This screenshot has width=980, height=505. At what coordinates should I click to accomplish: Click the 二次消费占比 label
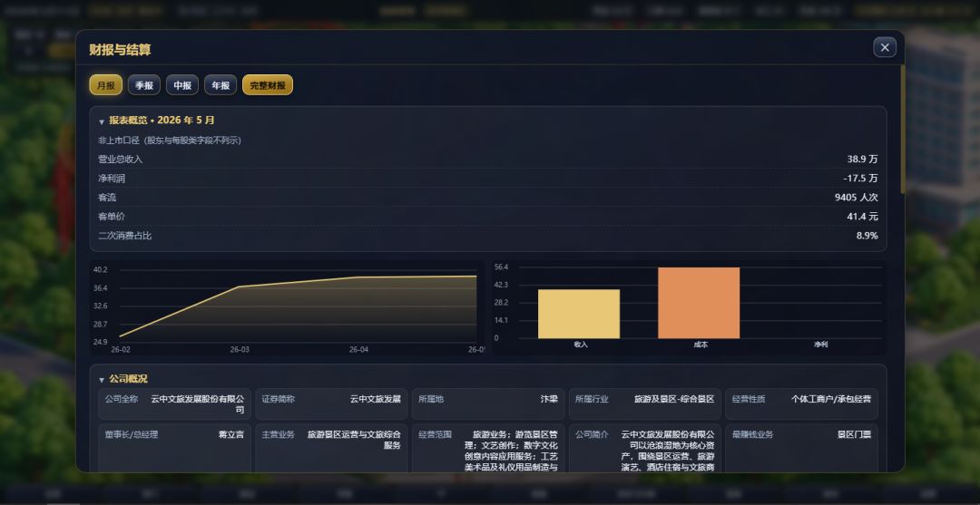(x=125, y=236)
